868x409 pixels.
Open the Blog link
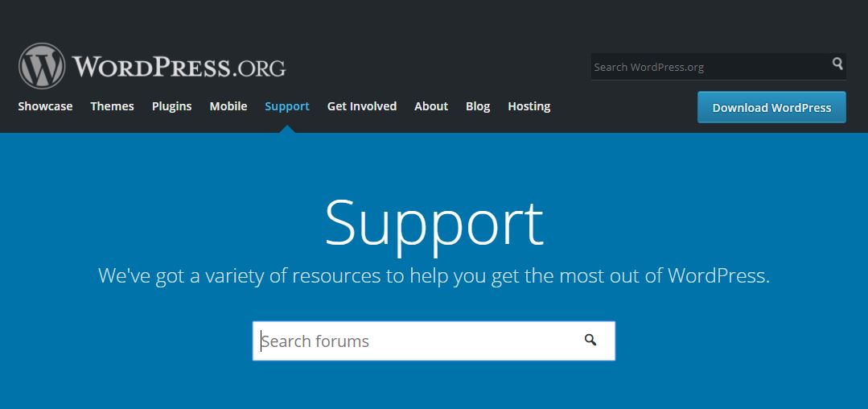478,106
